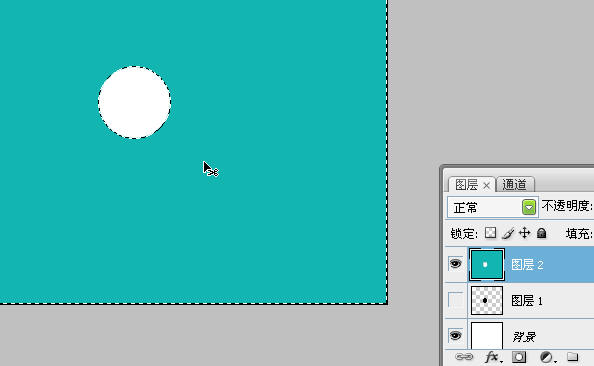The image size is (594, 366).
Task: Open the 正常 blend mode dropdown
Action: 492,207
